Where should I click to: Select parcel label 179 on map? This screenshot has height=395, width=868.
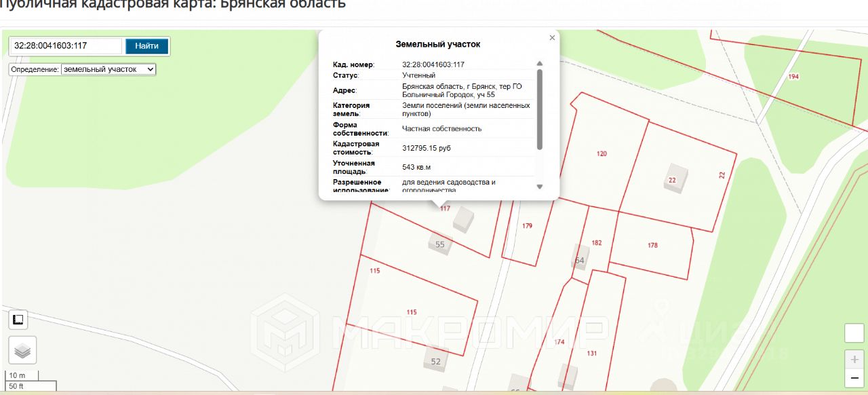coord(528,226)
